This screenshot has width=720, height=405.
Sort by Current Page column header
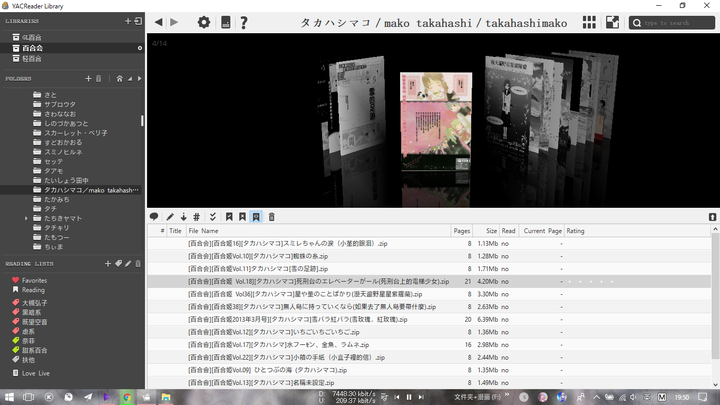pyautogui.click(x=541, y=231)
